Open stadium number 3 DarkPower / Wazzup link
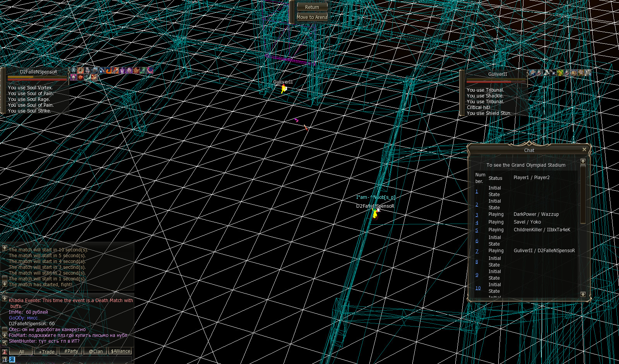Image resolution: width=619 pixels, height=364 pixels. click(x=477, y=215)
